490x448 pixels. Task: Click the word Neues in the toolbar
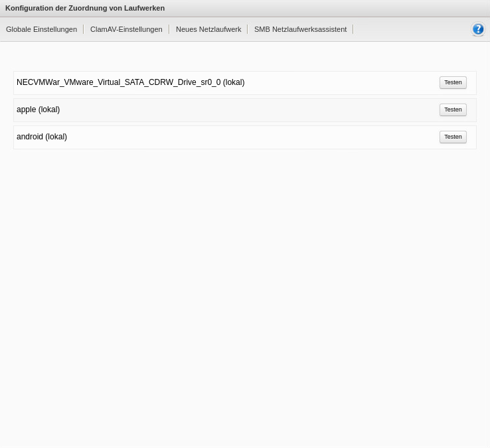(187, 29)
